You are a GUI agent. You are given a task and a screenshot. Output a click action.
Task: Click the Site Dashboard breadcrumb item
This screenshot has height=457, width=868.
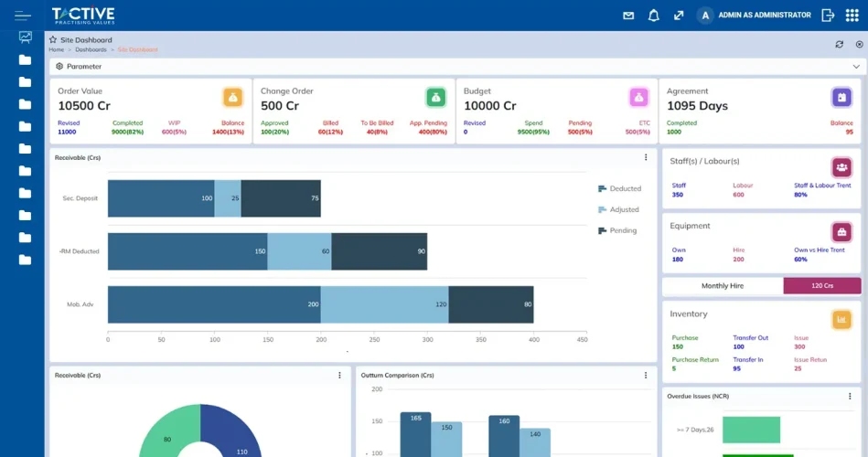(138, 49)
